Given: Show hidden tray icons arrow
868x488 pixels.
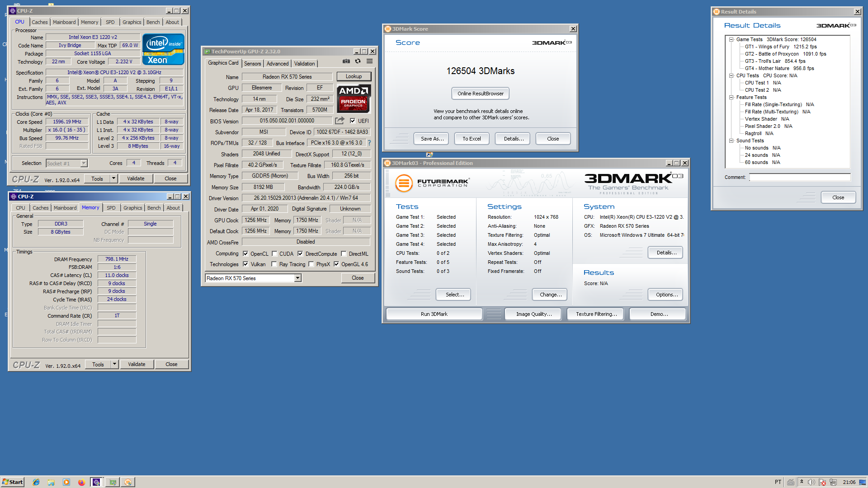Looking at the screenshot, I should (802, 482).
